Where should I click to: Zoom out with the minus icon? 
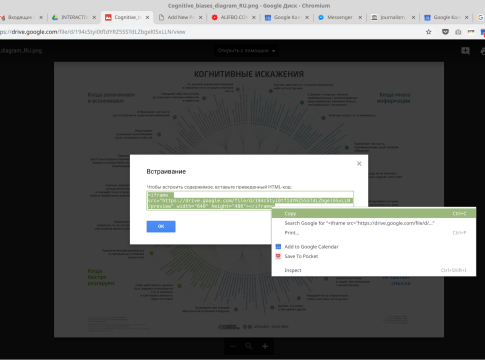point(233,346)
